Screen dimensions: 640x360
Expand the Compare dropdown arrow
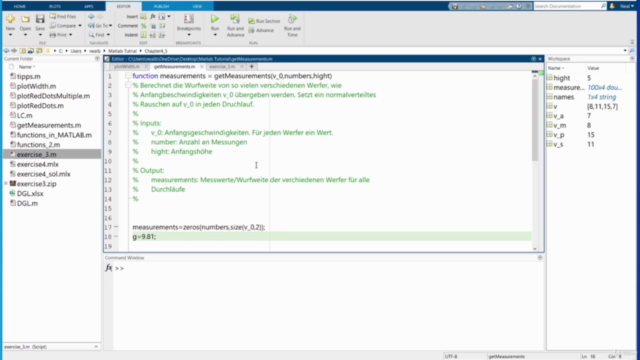[x=80, y=26]
